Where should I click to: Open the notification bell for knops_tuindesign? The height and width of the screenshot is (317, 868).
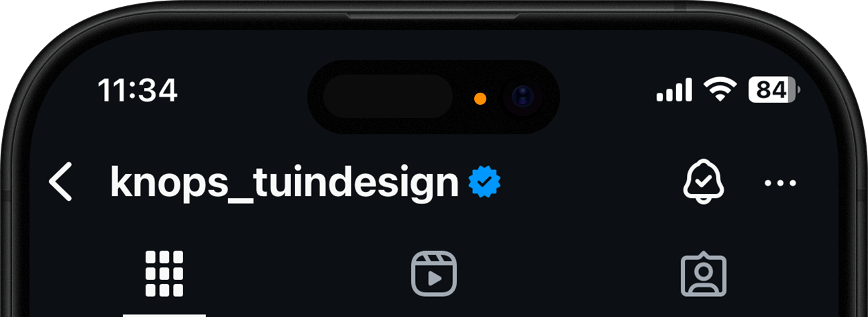703,182
